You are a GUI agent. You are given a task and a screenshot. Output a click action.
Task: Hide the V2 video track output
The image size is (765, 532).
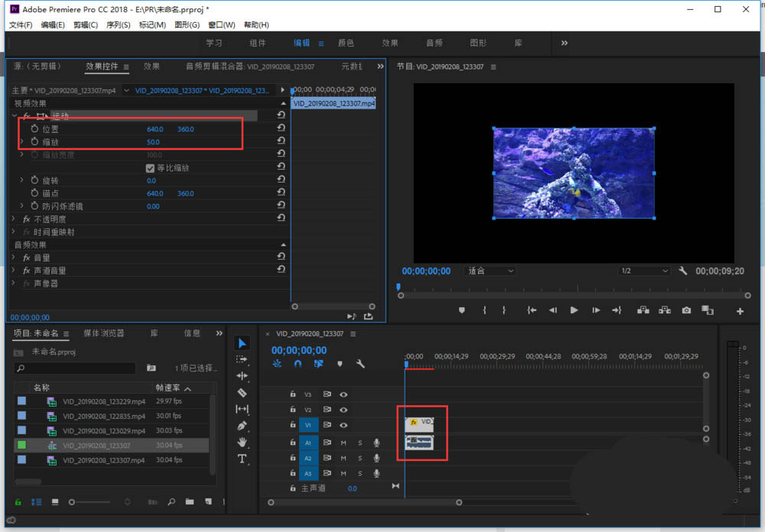pos(343,410)
